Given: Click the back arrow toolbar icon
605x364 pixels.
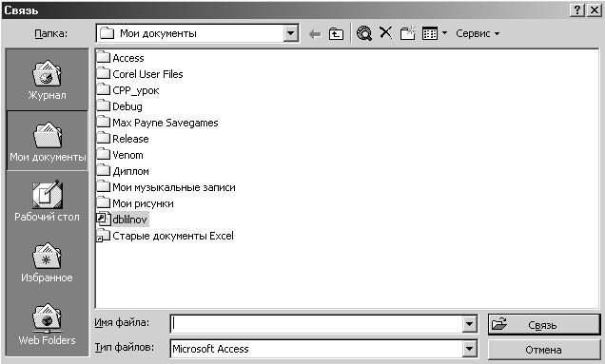Looking at the screenshot, I should click(x=315, y=34).
